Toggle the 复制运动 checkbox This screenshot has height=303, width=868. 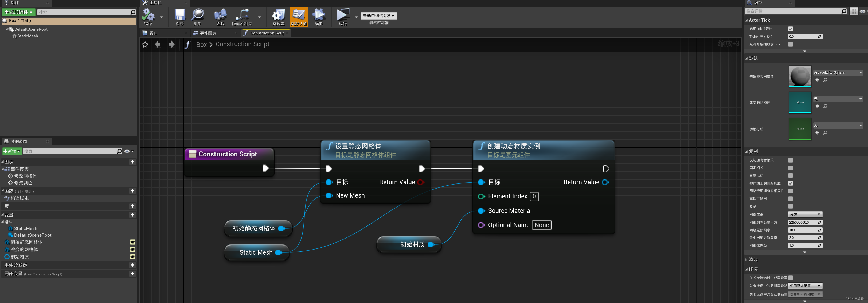pos(790,175)
